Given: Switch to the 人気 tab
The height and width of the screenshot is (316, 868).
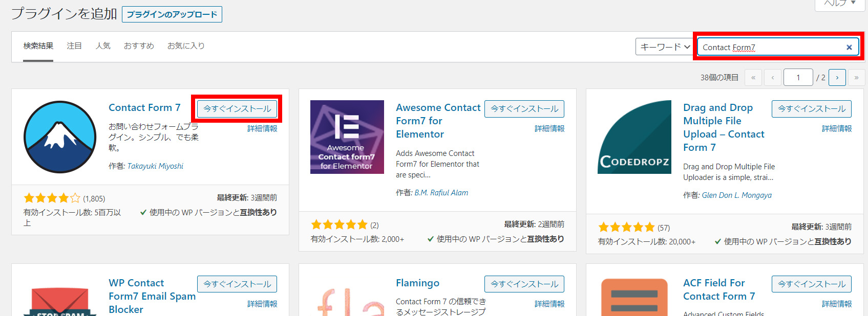Looking at the screenshot, I should [103, 46].
